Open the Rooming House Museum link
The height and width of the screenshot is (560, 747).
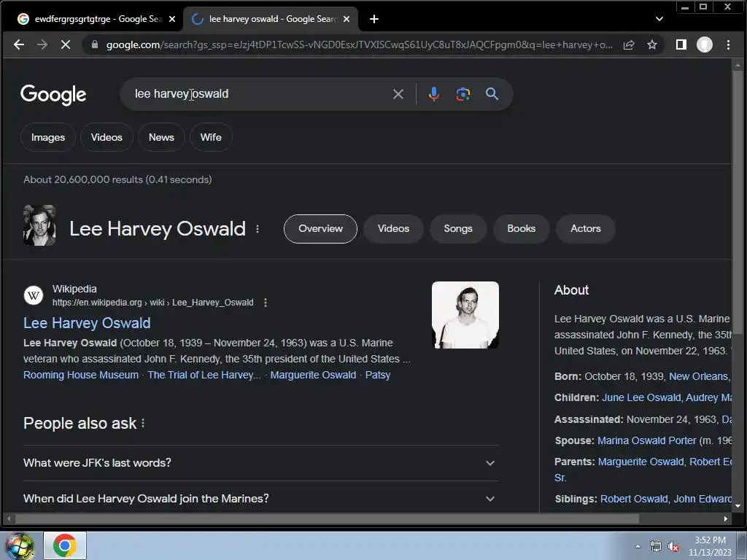[81, 376]
